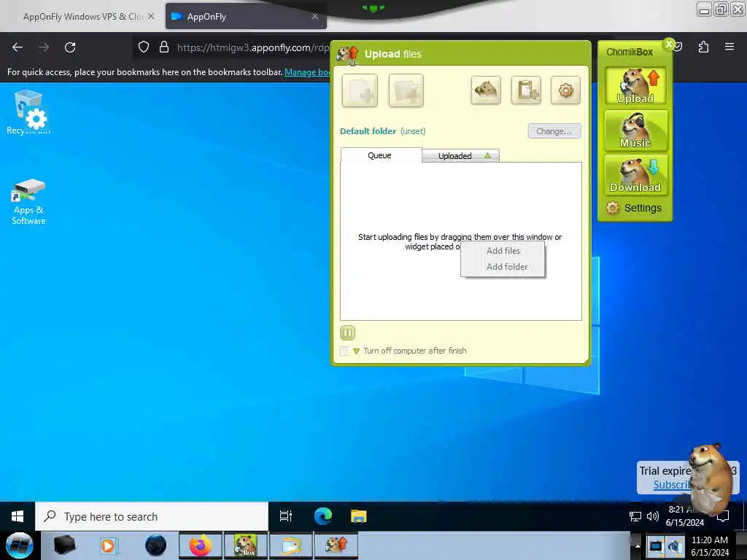Click the clipboard paste toolbar icon
The image size is (747, 560).
click(526, 90)
